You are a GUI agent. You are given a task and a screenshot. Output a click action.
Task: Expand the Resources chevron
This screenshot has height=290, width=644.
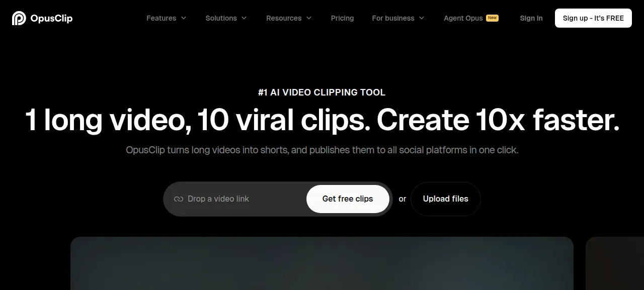pyautogui.click(x=309, y=18)
